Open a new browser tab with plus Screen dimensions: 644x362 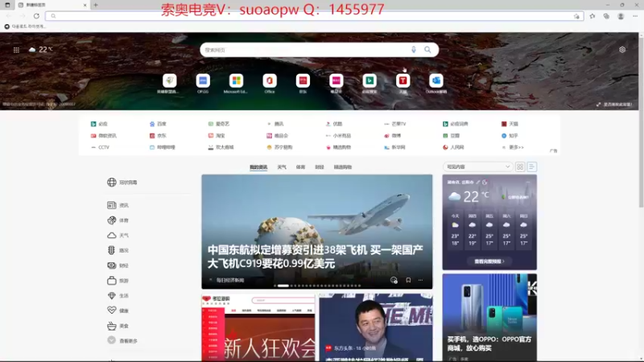pos(96,5)
